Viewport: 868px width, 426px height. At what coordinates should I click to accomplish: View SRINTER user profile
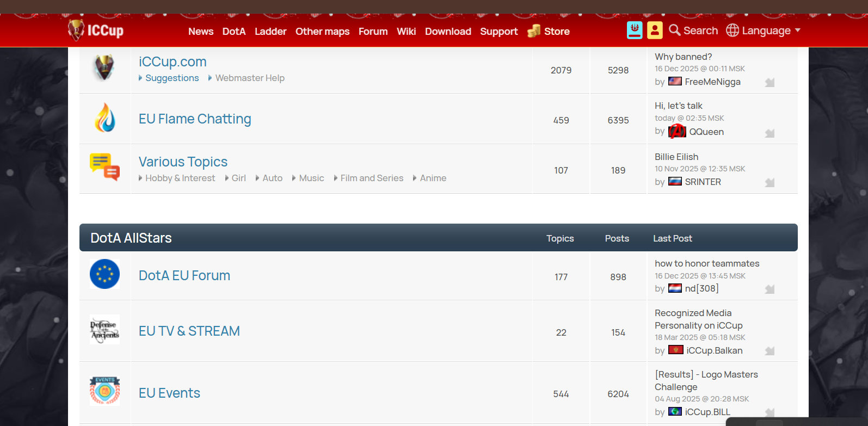703,182
